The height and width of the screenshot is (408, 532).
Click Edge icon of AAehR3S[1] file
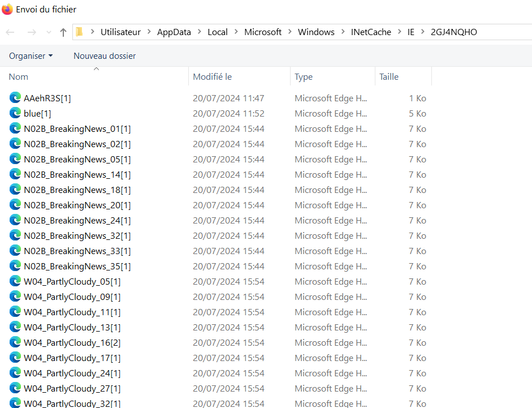pos(15,98)
